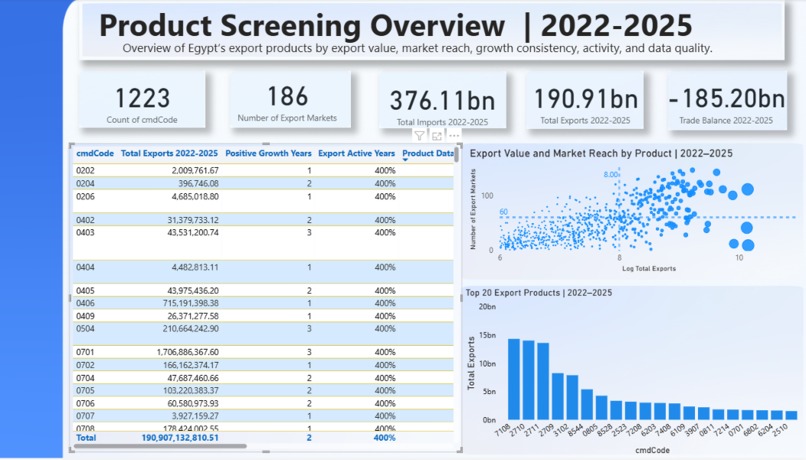Click the table's vertical scrollbar thumb

pos(456,155)
